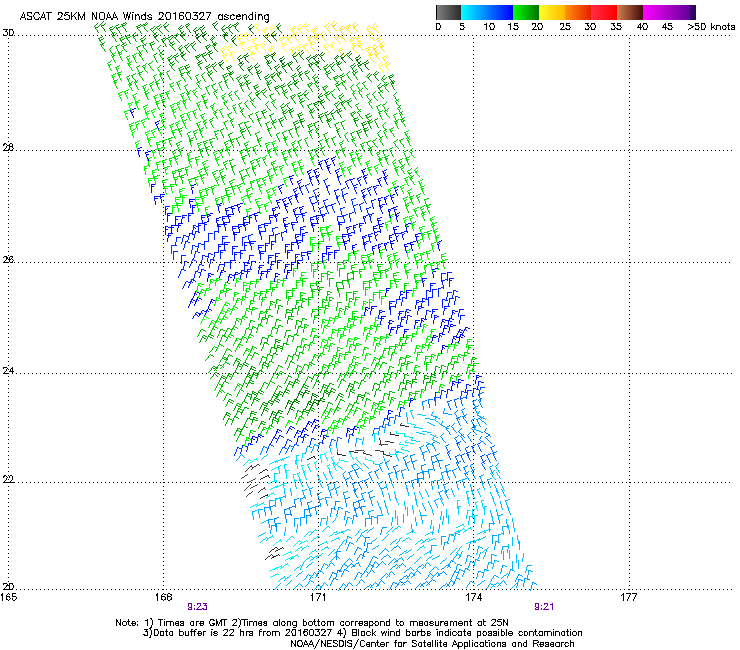This screenshot has height=650, width=740.
Task: Click the gray 0-5 knots color swatch
Action: [448, 12]
